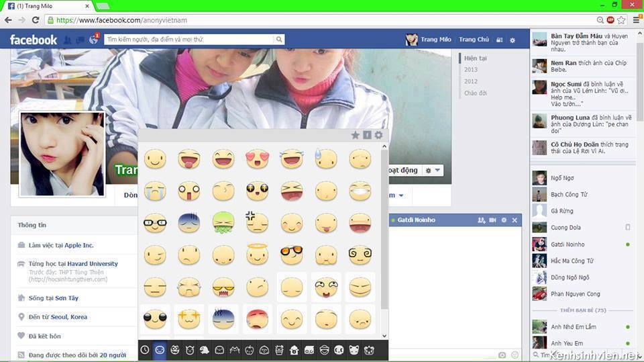Click the profile picture thumbnail
This screenshot has height=362, width=644.
[62, 154]
